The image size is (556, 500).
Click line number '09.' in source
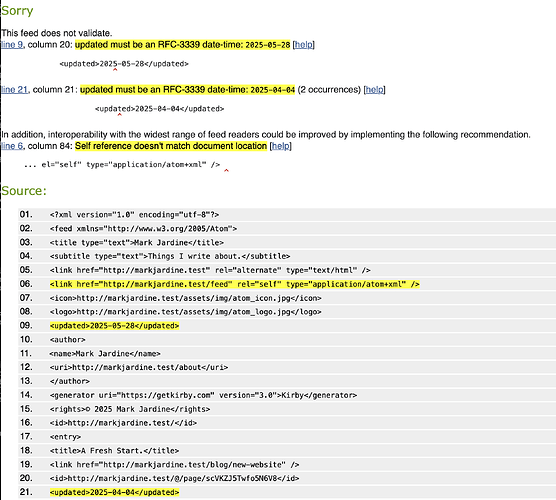tap(26, 326)
